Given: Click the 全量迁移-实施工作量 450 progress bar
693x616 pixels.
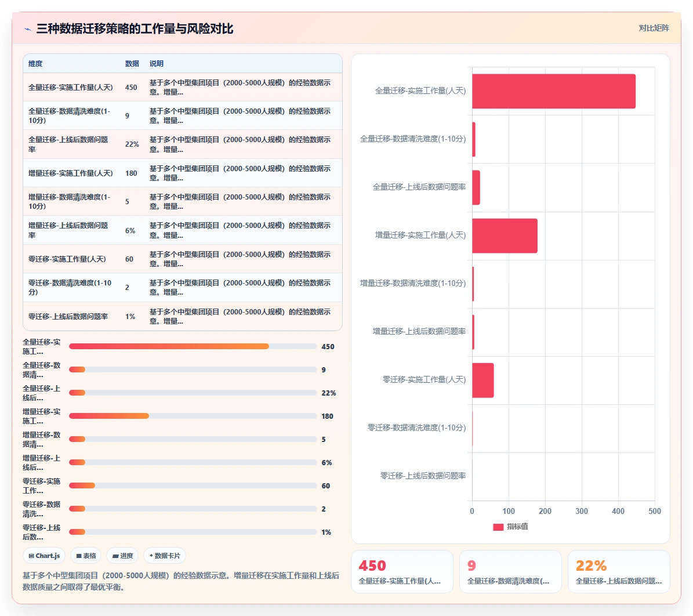Looking at the screenshot, I should (x=193, y=346).
